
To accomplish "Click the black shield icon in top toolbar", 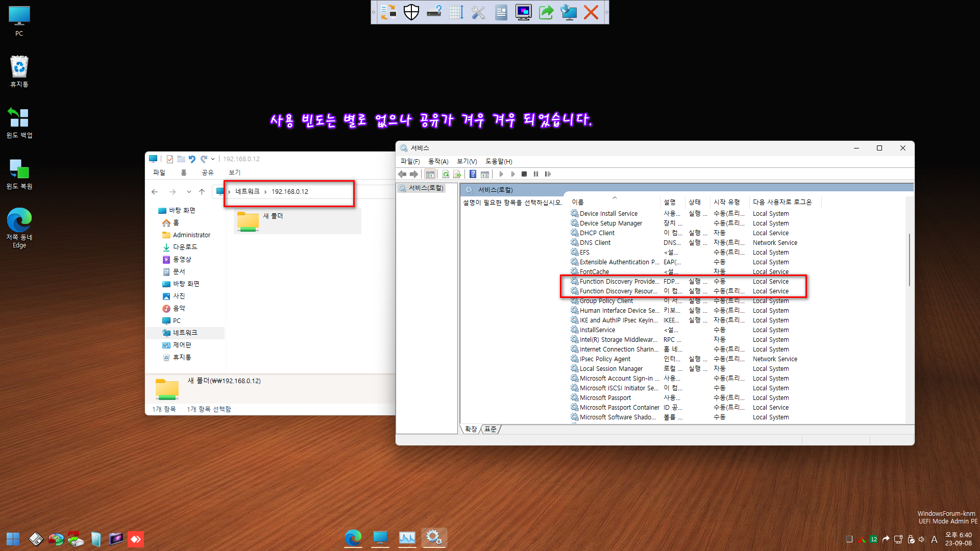I will [411, 12].
